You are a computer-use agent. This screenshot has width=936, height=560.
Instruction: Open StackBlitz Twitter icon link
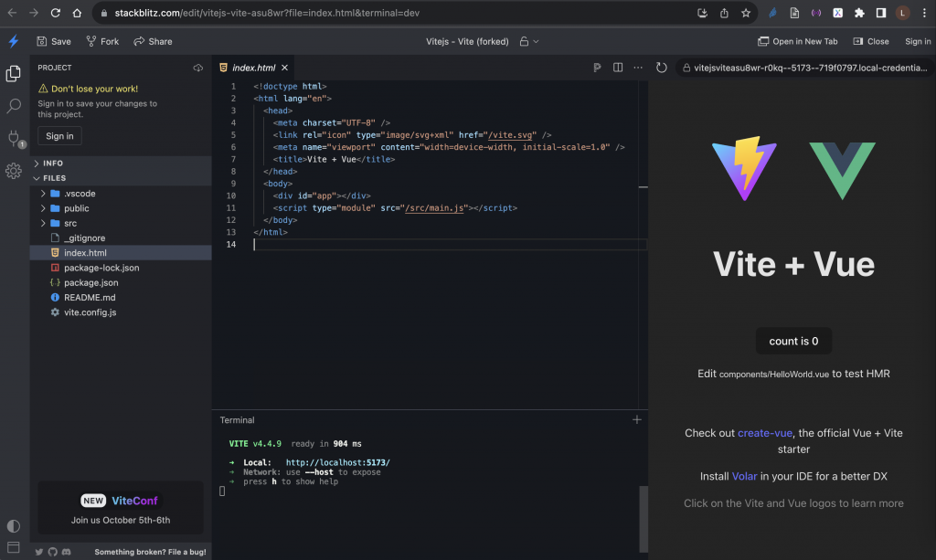(x=38, y=552)
